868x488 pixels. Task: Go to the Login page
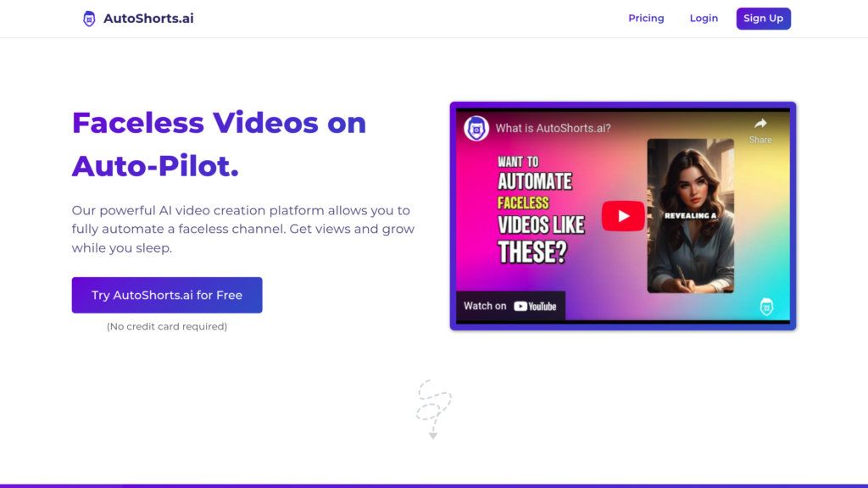click(704, 19)
